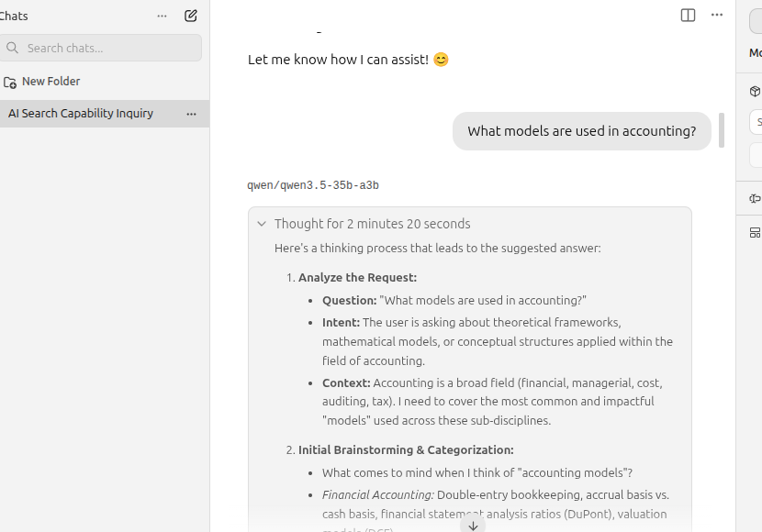Click the scroll-to-bottom arrow button

coord(473,526)
